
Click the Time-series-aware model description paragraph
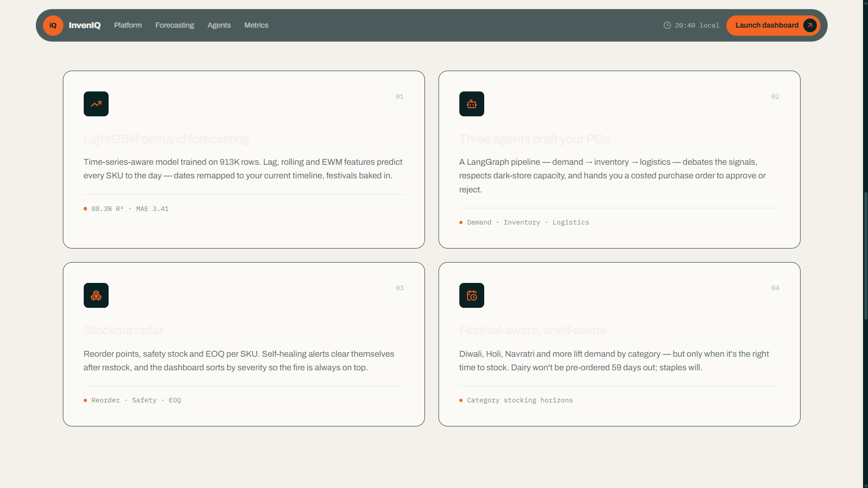tap(243, 169)
